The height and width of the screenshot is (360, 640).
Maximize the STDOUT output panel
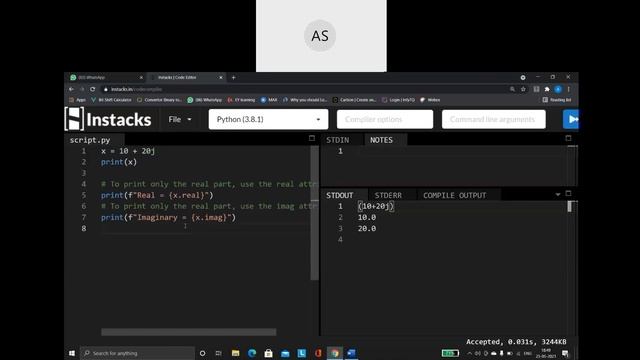568,193
